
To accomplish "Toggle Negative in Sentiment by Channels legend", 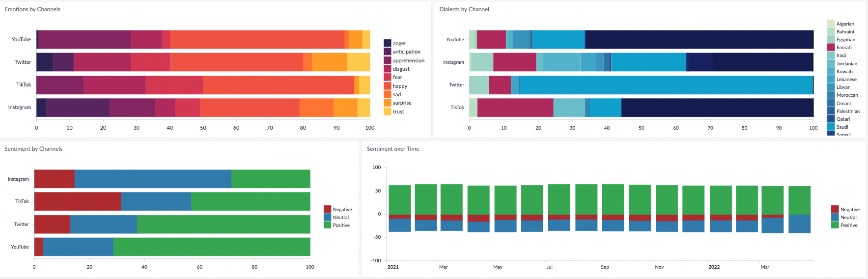I will coord(342,209).
